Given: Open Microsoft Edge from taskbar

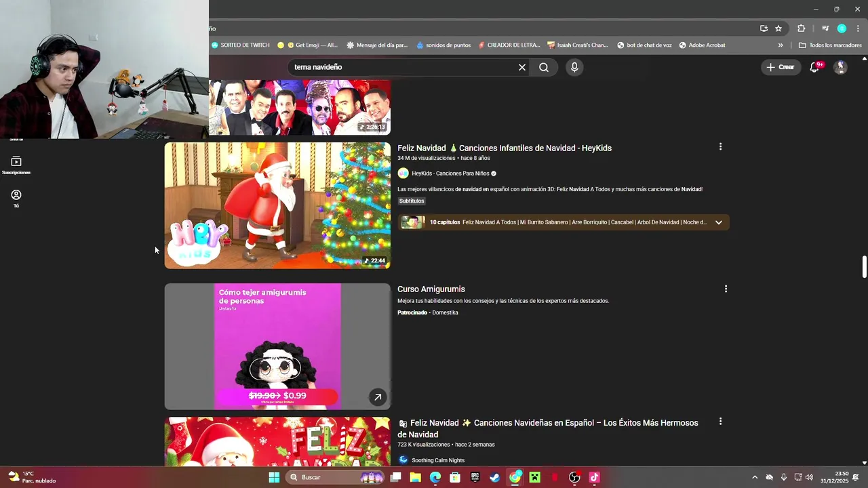Looking at the screenshot, I should [x=435, y=477].
